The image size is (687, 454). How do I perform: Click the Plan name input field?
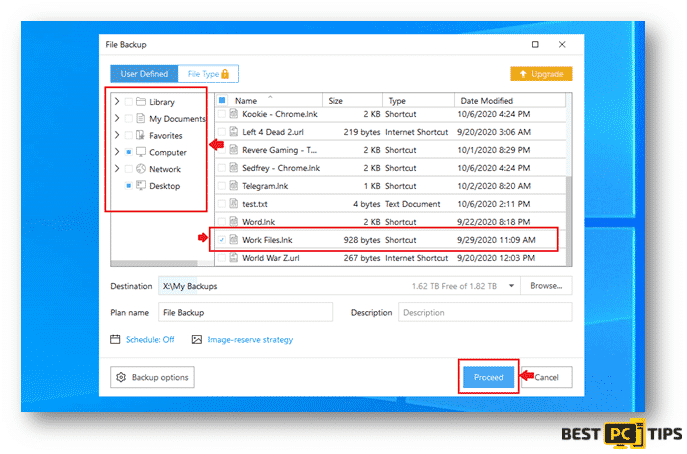click(245, 312)
